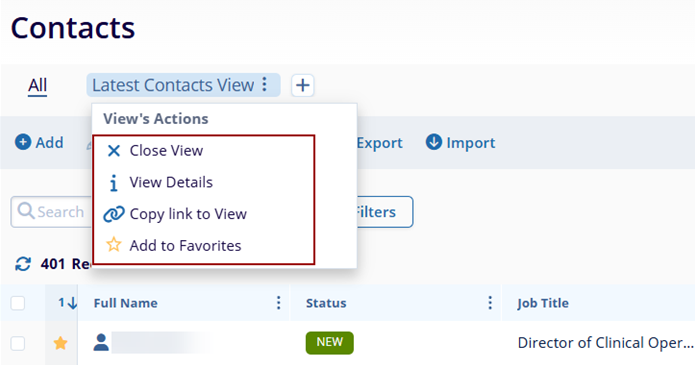Click the Import down-arrow icon
The width and height of the screenshot is (695, 365).
pos(433,142)
